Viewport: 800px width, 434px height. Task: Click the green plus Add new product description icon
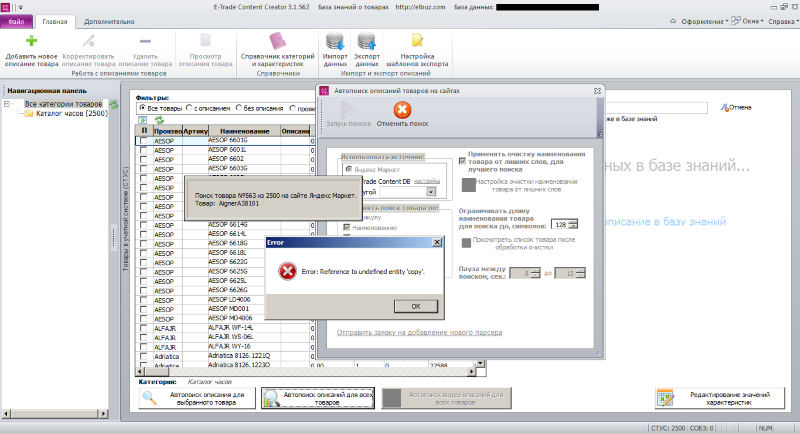click(31, 41)
